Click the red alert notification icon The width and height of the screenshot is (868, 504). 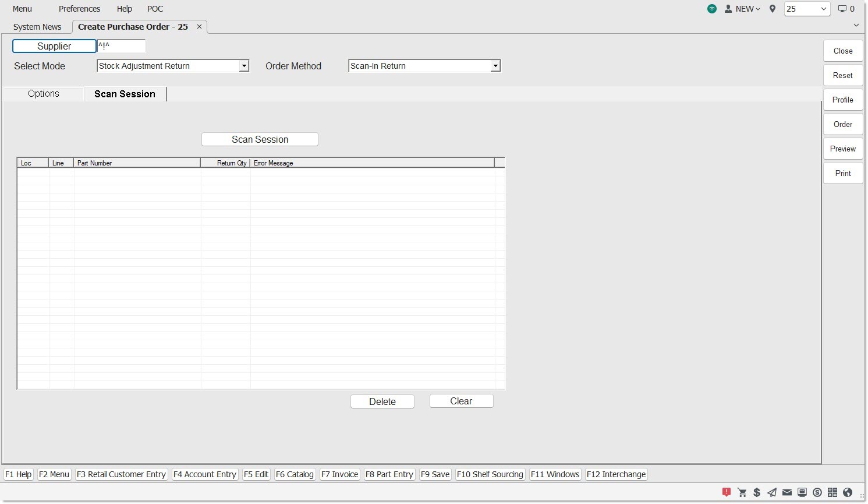(727, 492)
